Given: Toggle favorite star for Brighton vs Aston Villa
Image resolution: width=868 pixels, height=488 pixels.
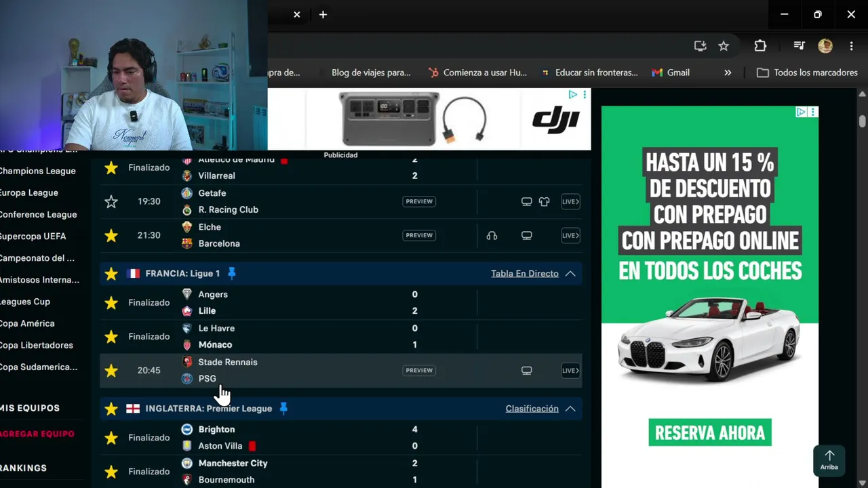Looking at the screenshot, I should 111,438.
